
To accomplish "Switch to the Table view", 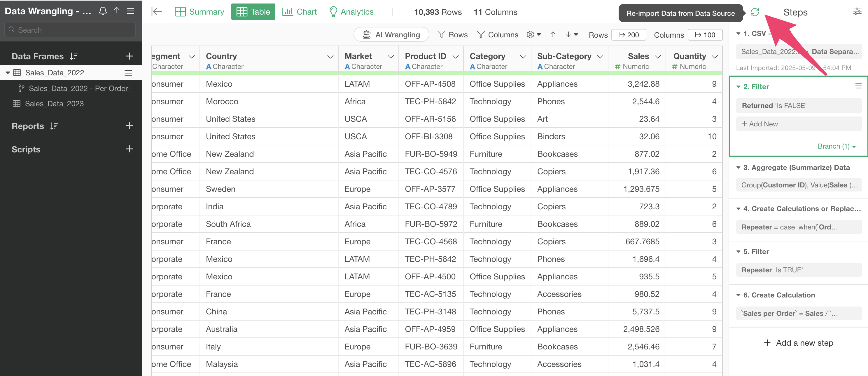I will click(x=253, y=12).
